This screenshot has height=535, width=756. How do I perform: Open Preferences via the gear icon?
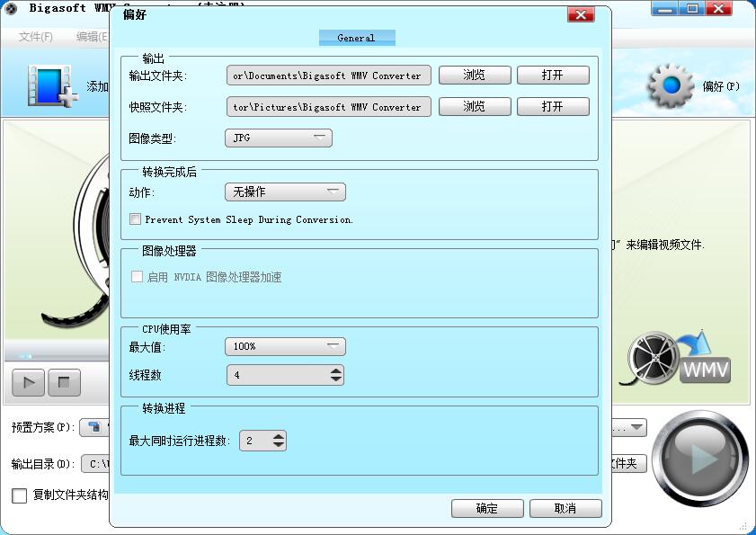(x=672, y=85)
